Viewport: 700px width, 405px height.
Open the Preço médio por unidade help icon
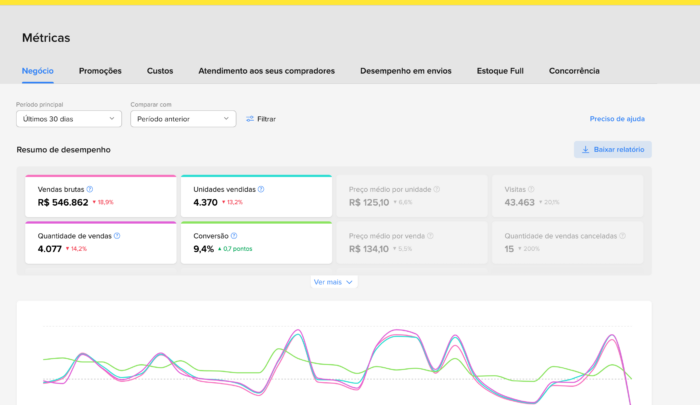437,189
